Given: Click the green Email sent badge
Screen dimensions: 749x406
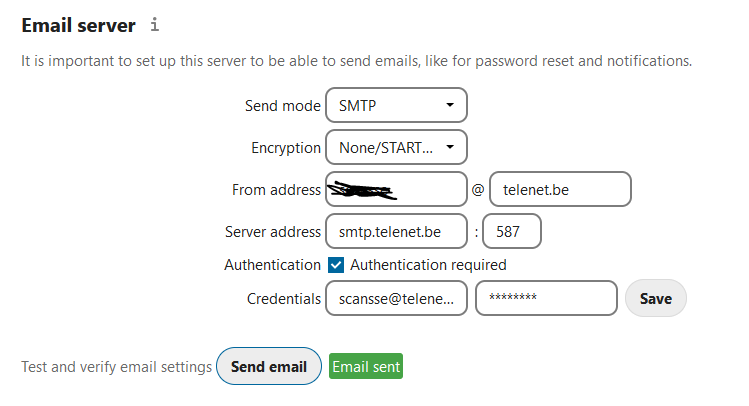Looking at the screenshot, I should (366, 367).
